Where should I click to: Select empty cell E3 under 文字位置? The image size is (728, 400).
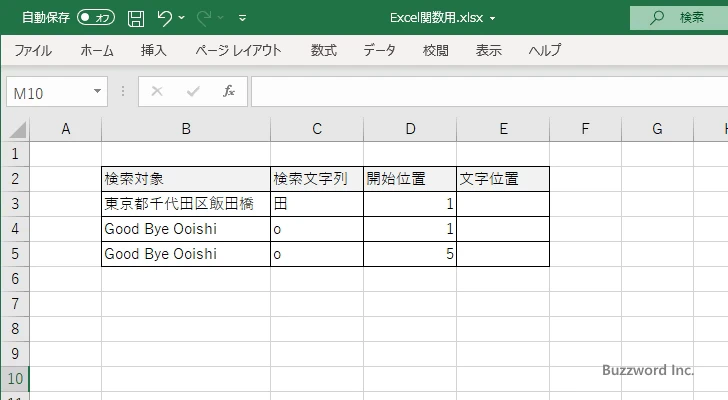(503, 204)
